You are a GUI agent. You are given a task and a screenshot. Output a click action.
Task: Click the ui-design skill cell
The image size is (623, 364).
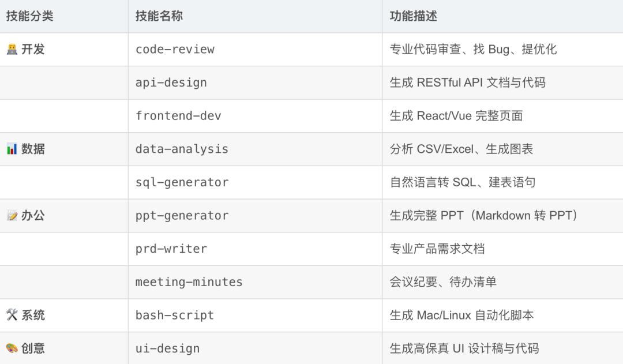(255, 348)
